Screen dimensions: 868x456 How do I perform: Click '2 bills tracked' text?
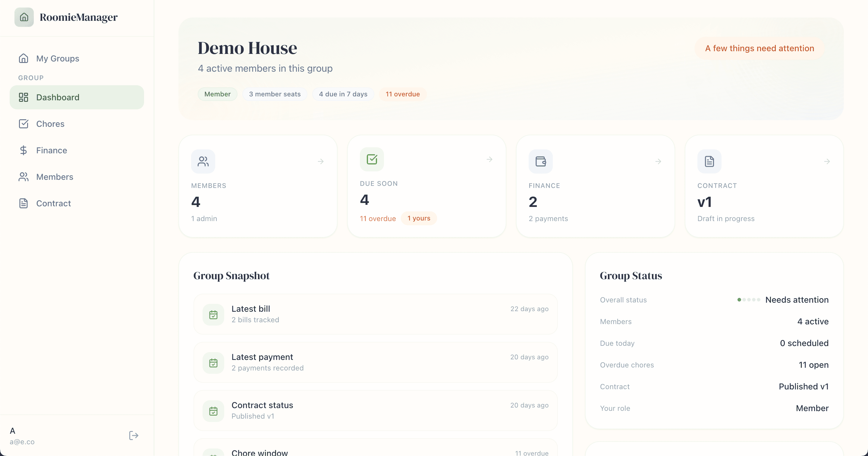click(255, 320)
